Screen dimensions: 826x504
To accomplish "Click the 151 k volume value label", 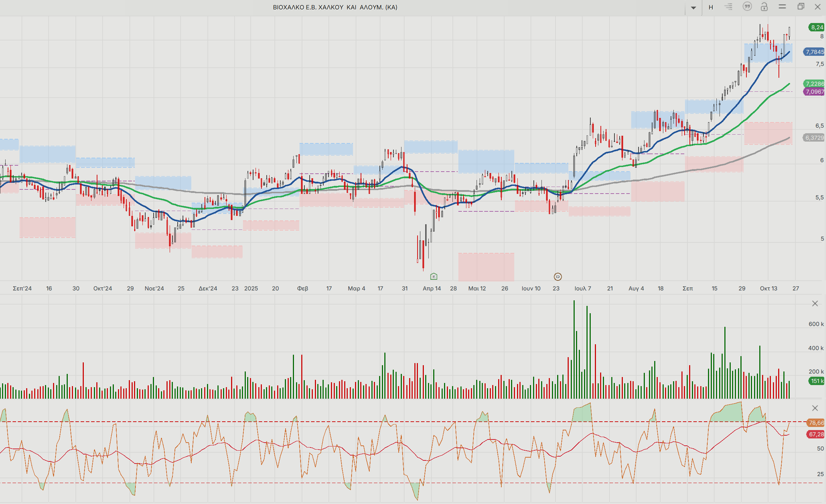I will pos(817,381).
